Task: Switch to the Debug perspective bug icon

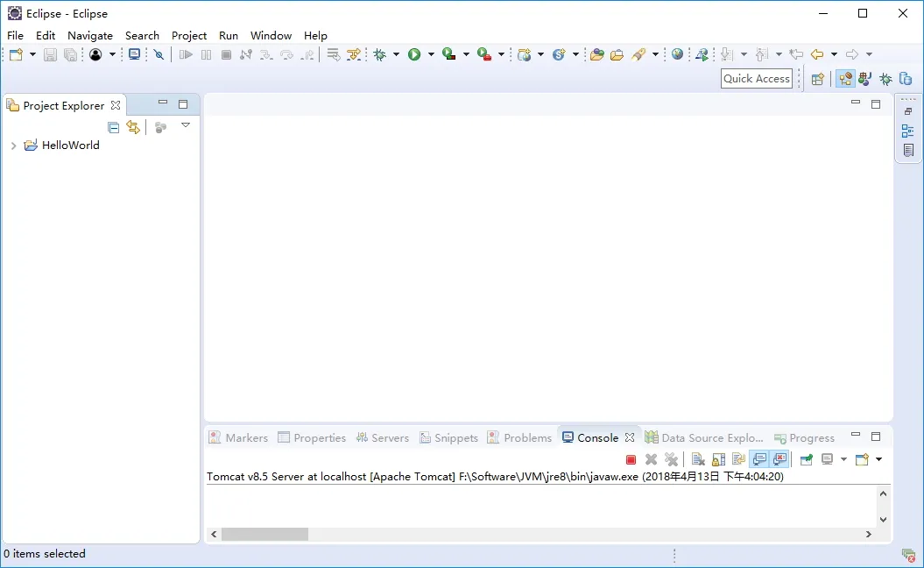Action: [885, 79]
